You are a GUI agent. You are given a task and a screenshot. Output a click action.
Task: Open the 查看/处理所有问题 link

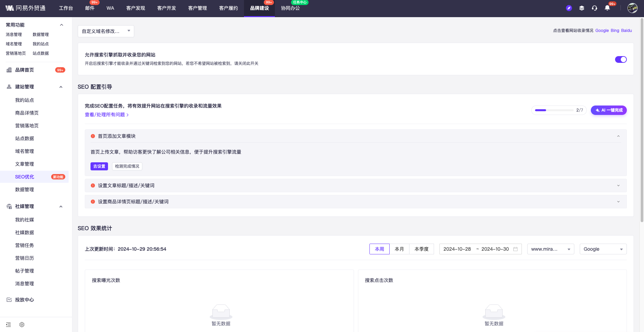tap(106, 115)
